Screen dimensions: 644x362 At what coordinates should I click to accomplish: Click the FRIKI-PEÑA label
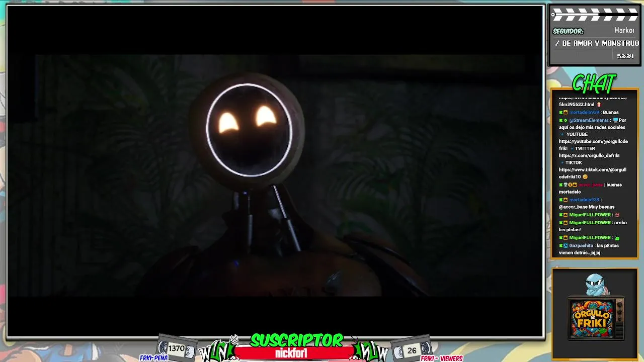click(x=153, y=358)
